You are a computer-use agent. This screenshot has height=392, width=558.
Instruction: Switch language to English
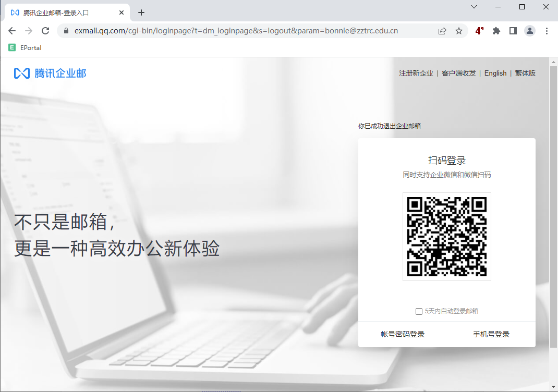[x=495, y=73]
